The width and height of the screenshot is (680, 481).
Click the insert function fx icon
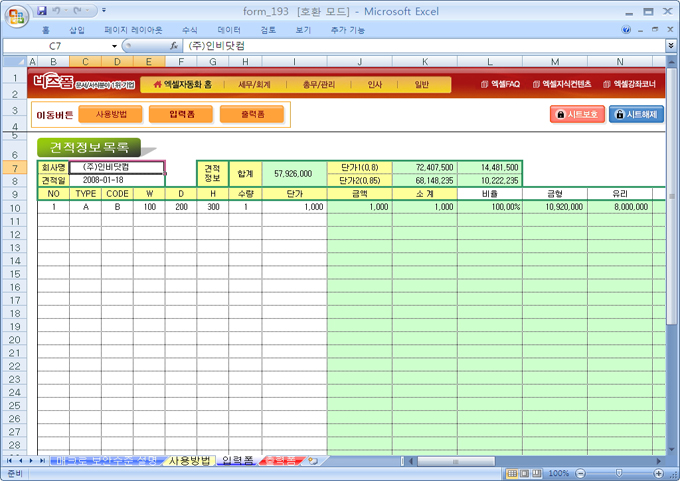coord(174,46)
